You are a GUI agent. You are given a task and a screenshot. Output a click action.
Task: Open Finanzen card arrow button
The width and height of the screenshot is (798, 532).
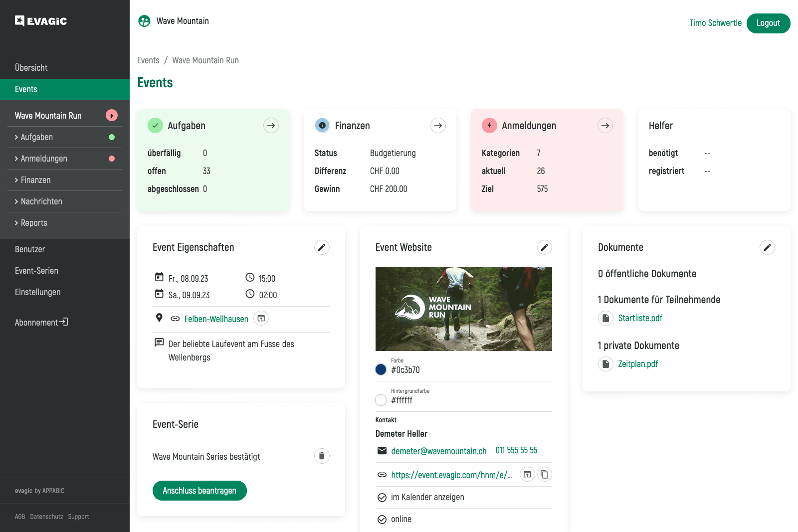pos(438,126)
